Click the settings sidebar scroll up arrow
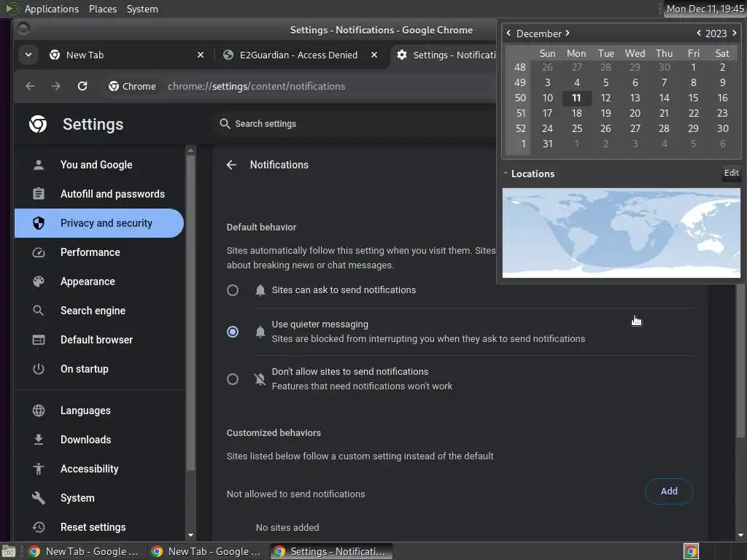Viewport: 747px width, 560px height. (190, 150)
